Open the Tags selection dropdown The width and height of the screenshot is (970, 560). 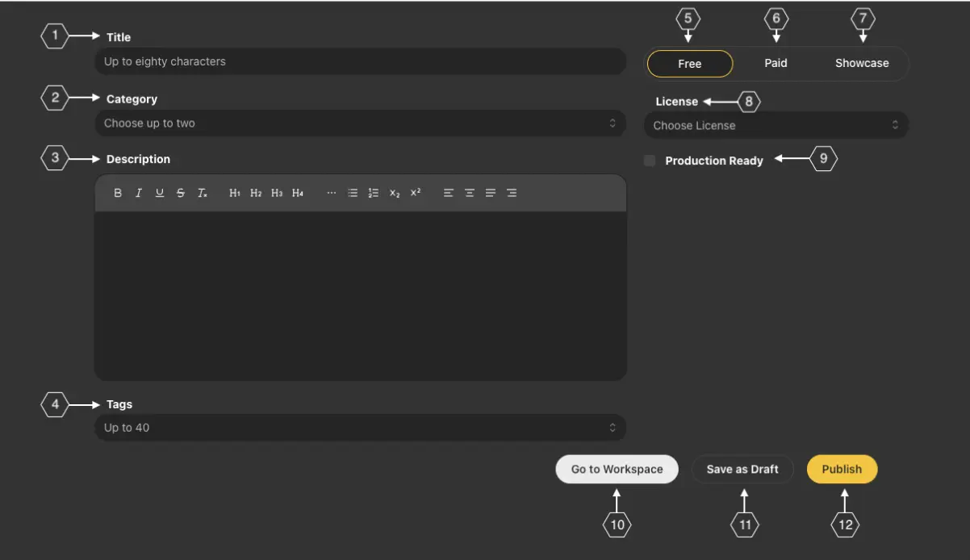[x=360, y=428]
